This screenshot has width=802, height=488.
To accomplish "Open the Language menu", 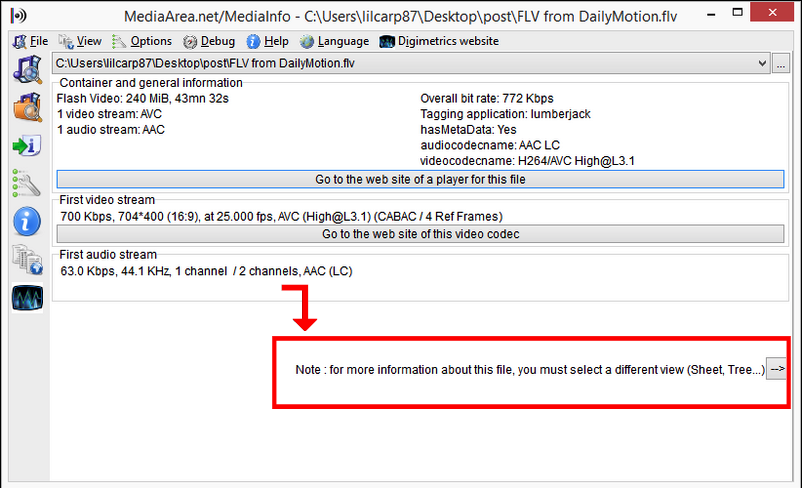I will pos(335,41).
